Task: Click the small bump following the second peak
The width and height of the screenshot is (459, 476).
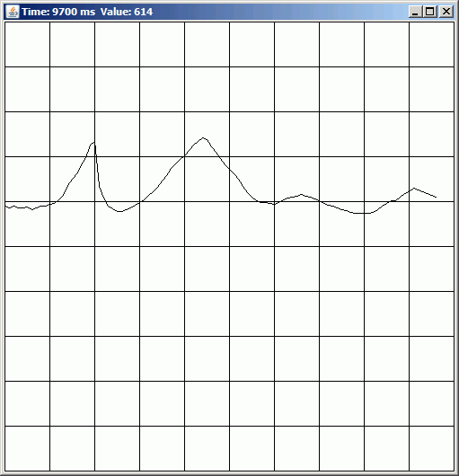Action: [x=301, y=194]
